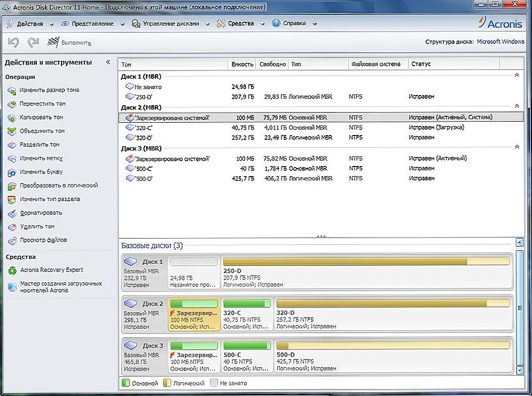
Task: Collapse the Диск 1 (MBR) group
Action: [x=517, y=75]
